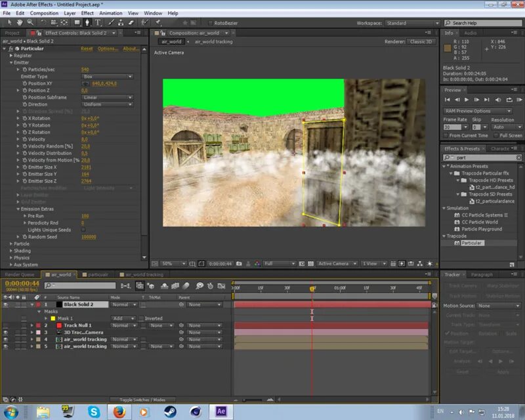
Task: Toggle the mask and shape path visibility icon
Action: tap(201, 264)
